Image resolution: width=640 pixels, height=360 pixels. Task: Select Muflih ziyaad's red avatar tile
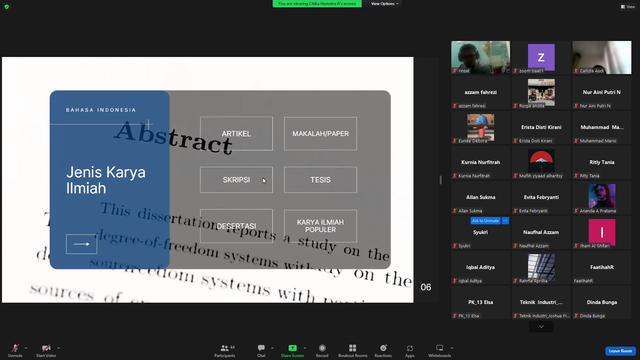(x=541, y=163)
